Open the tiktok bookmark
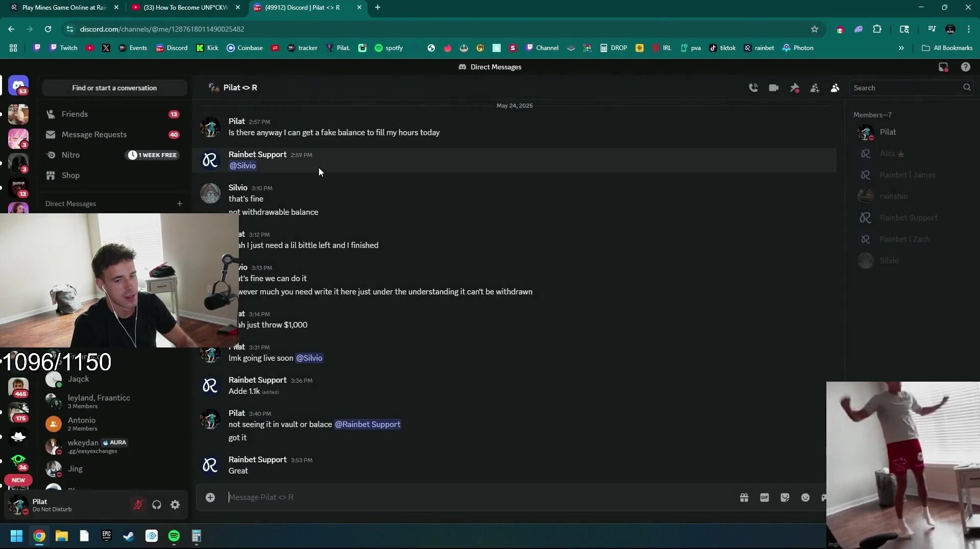The image size is (980, 549). pyautogui.click(x=722, y=48)
